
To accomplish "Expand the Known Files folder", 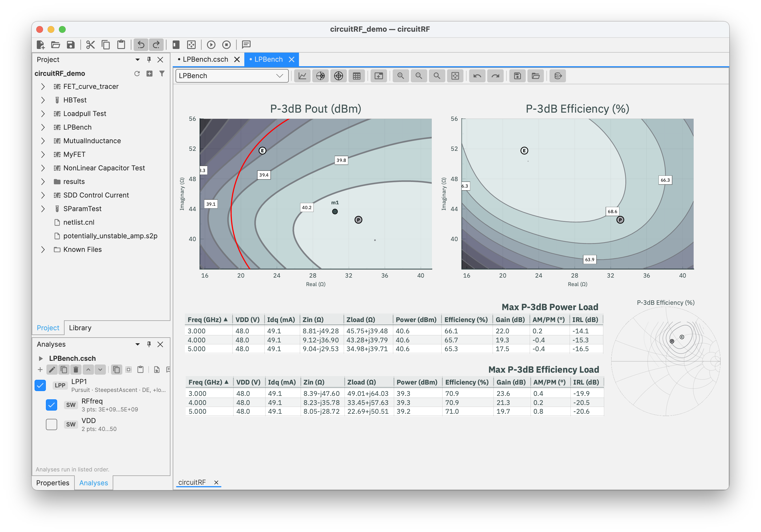I will click(x=43, y=249).
